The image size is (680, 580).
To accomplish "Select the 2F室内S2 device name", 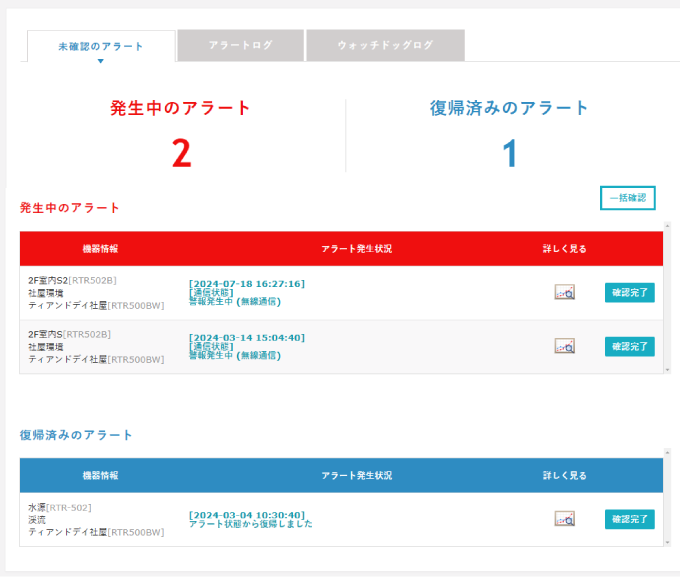I will pos(48,281).
